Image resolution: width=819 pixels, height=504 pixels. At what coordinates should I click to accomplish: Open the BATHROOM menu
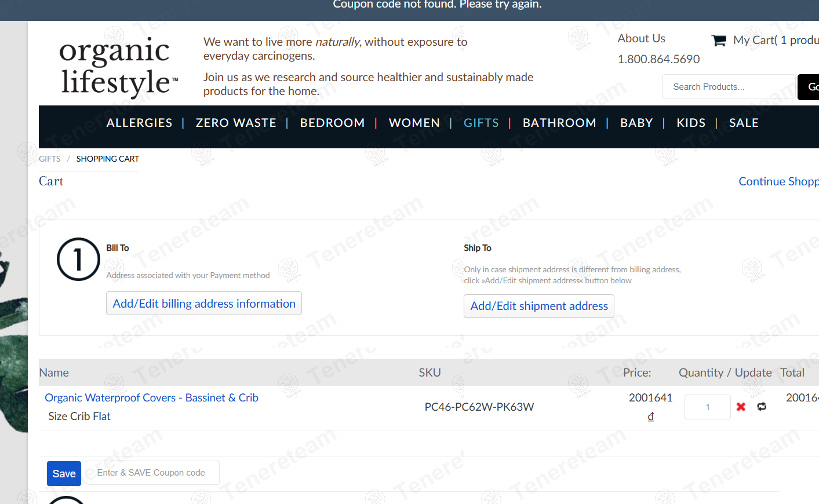pyautogui.click(x=559, y=123)
